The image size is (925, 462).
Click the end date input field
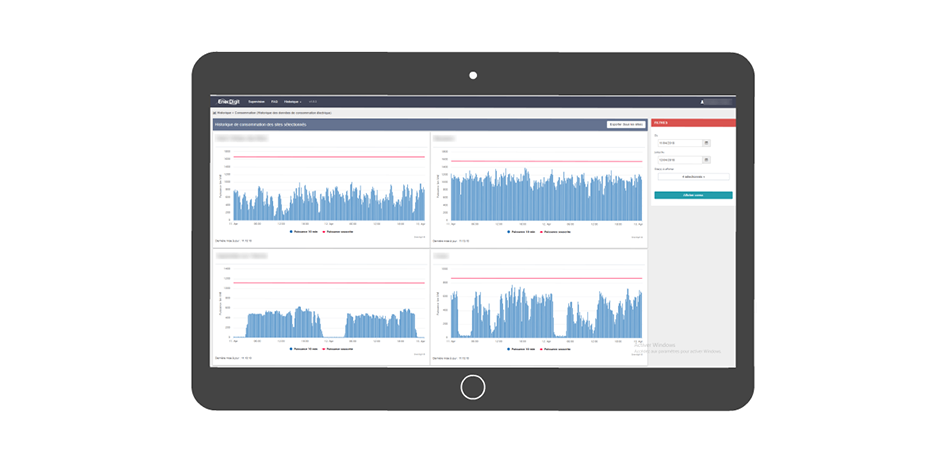(x=678, y=159)
